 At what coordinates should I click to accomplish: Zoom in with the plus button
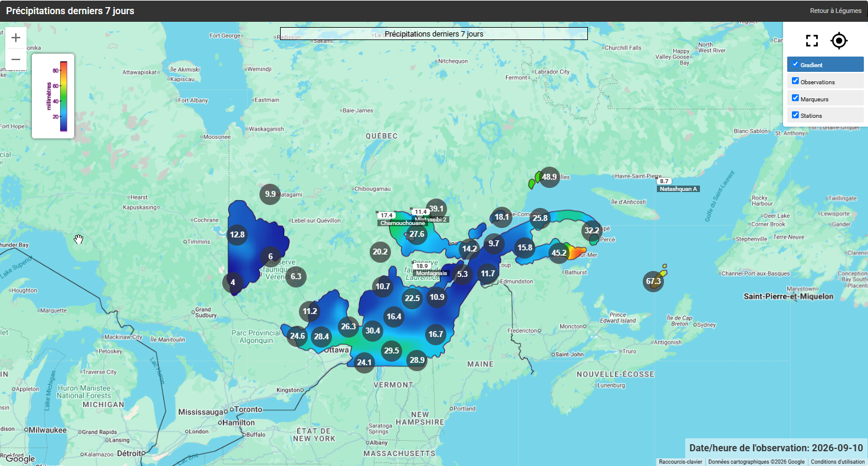[16, 38]
